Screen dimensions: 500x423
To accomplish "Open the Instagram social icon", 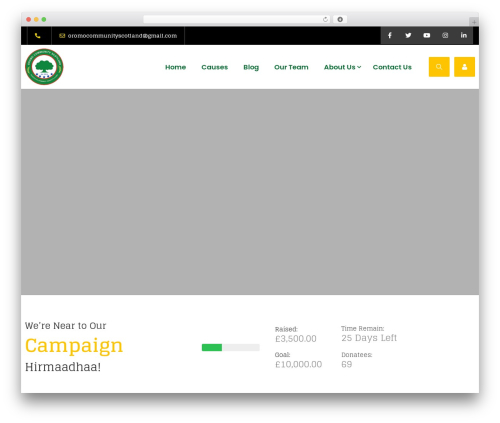I will pos(445,35).
